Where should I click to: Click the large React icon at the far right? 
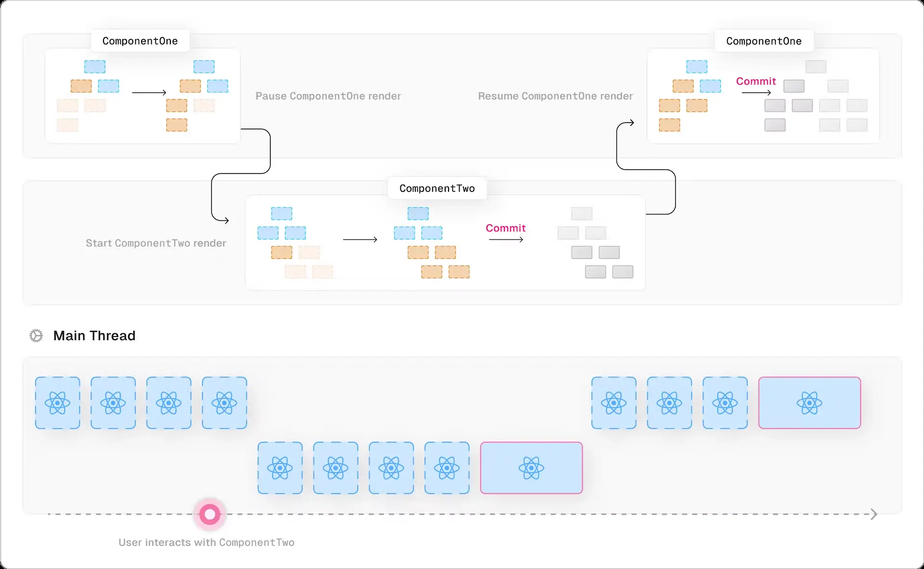(x=809, y=403)
